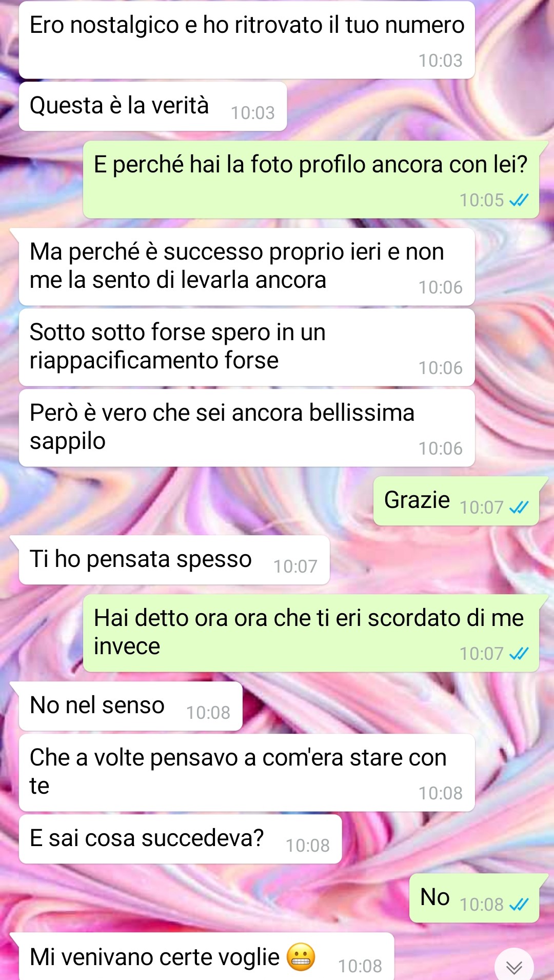Select the 'E perché hai la foto profilo' bubble
Screen dimensions: 554x980
[311, 180]
